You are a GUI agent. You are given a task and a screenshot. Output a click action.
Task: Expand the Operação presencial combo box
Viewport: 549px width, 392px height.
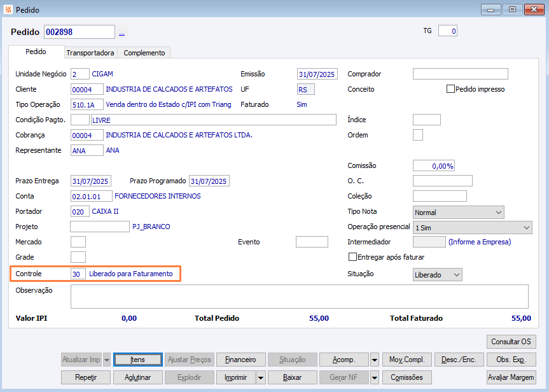472,228
